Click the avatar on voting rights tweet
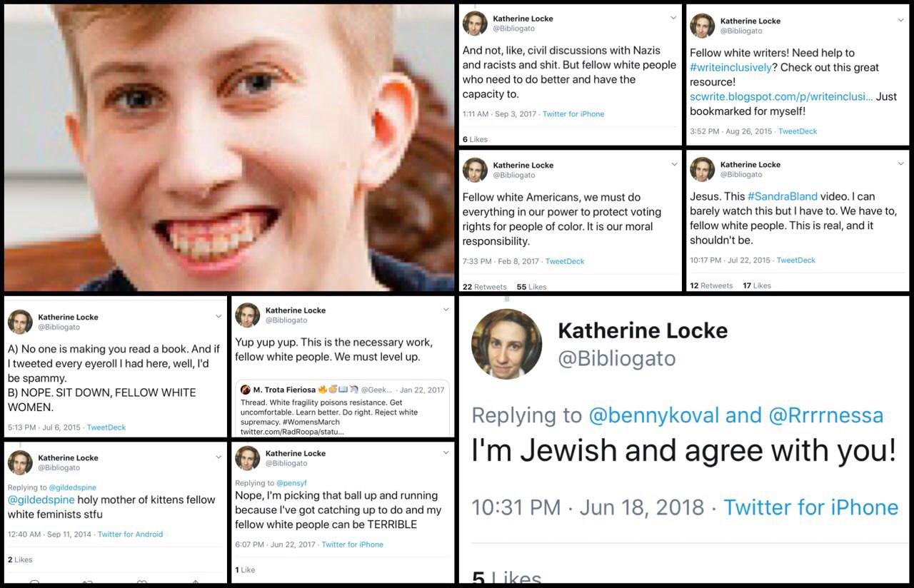Viewport: 914px width, 588px height. [475, 170]
